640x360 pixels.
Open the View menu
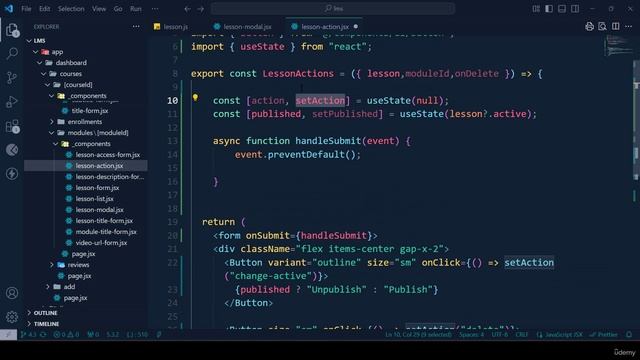pos(99,9)
